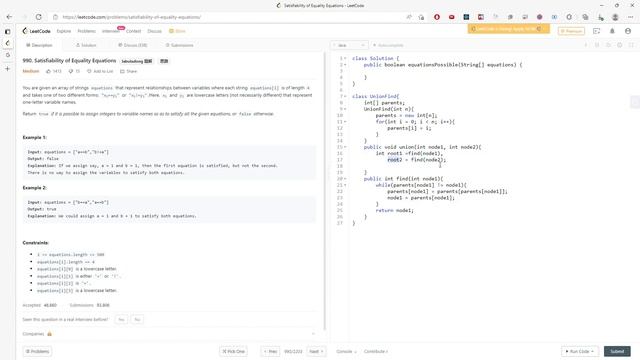
Task: Click No for seen in real interview
Action: 137,320
